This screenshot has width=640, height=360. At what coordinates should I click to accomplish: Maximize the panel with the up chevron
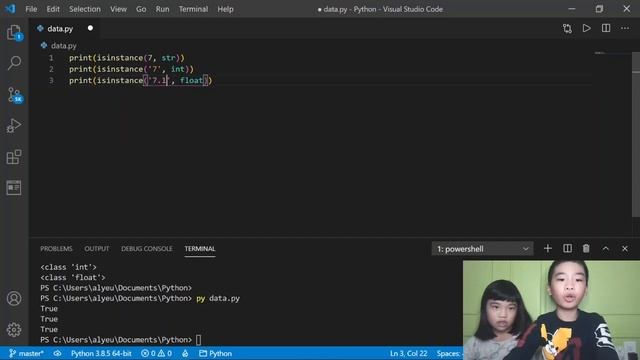[606, 249]
